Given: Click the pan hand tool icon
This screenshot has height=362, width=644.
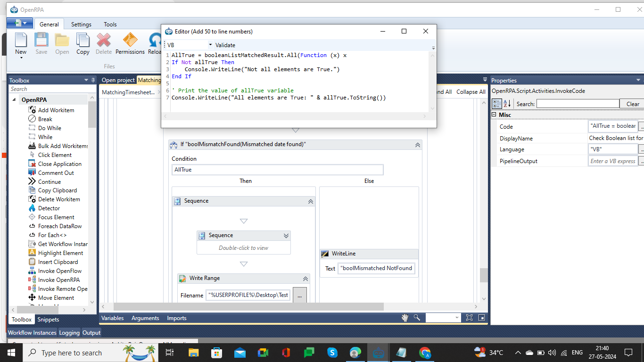Looking at the screenshot, I should coord(405,318).
